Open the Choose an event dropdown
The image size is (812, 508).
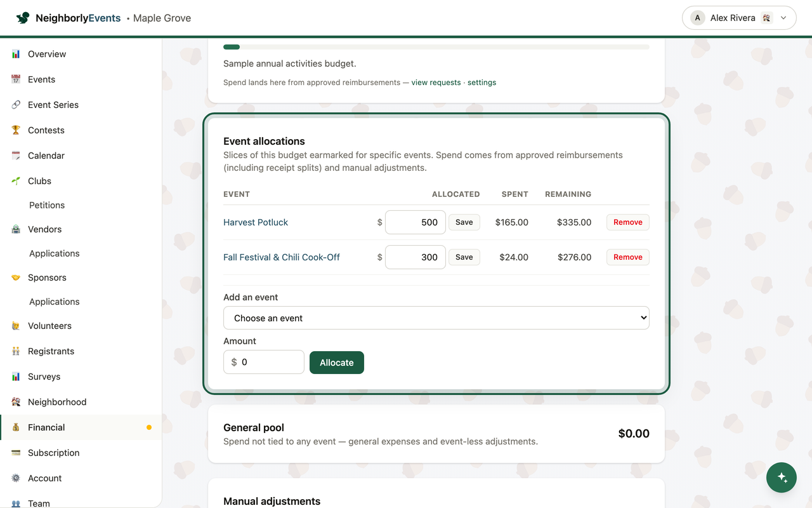tap(436, 318)
